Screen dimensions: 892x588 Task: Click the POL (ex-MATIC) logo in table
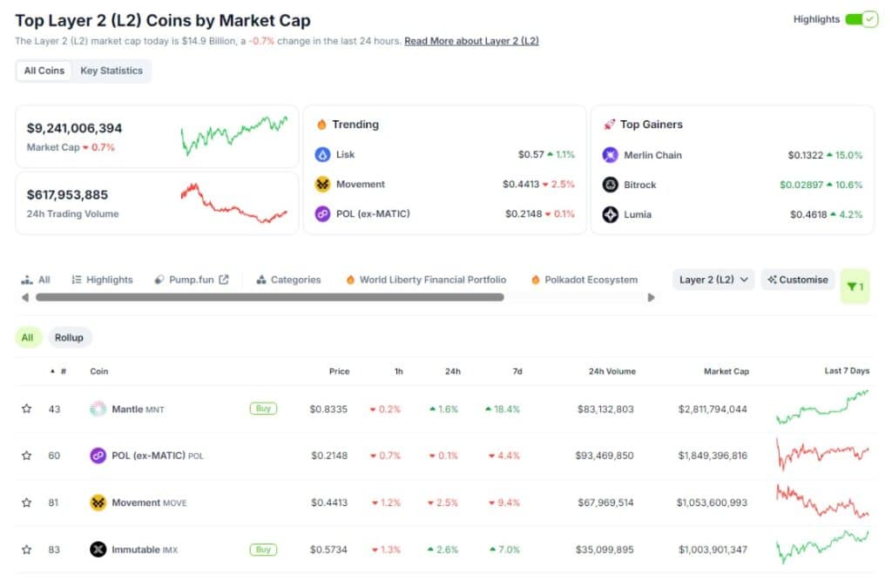tap(98, 456)
